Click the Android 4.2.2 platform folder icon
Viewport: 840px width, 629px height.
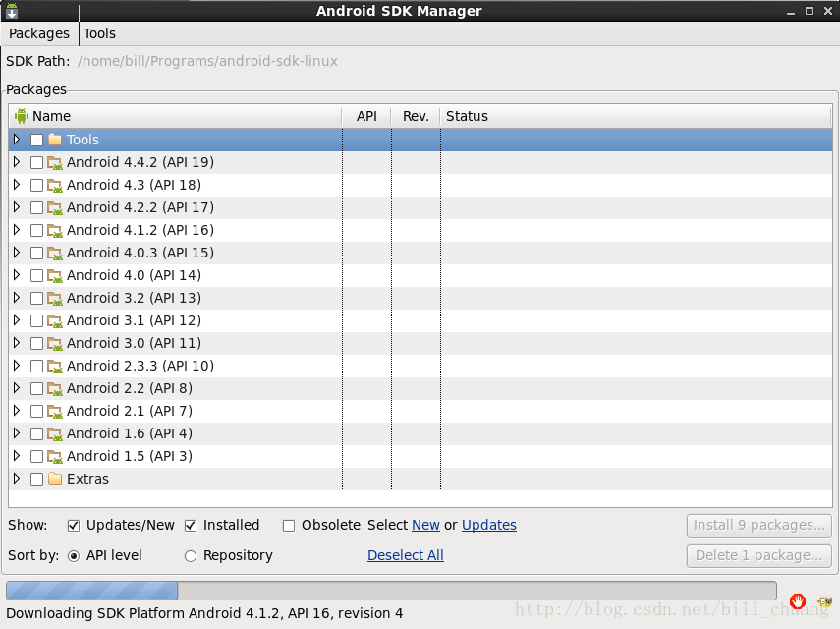pos(55,207)
